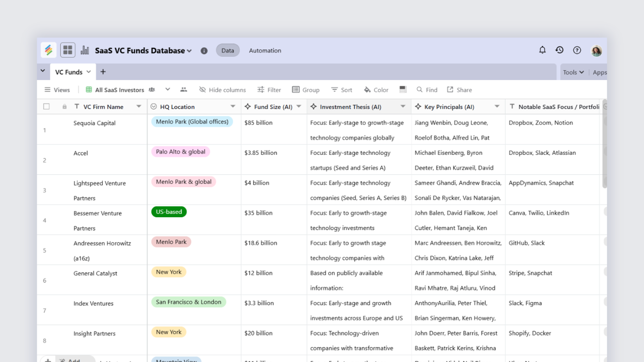Viewport: 644px width, 362px height.
Task: Switch to the Automation tab
Action: tap(265, 50)
